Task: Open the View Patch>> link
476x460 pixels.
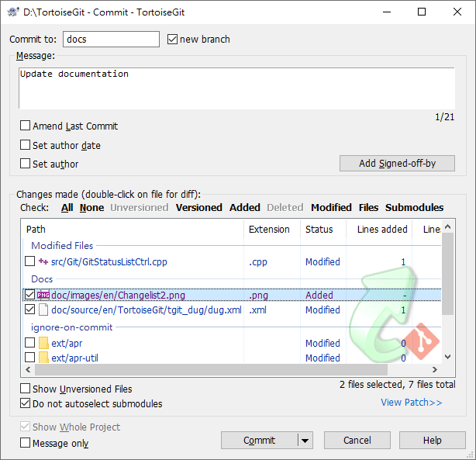Action: pyautogui.click(x=412, y=403)
